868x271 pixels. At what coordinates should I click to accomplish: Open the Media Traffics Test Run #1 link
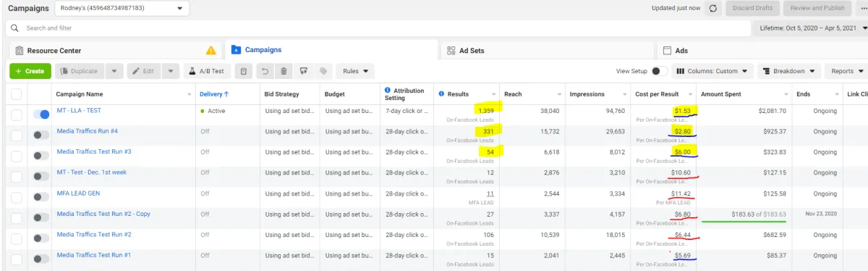[x=94, y=255]
